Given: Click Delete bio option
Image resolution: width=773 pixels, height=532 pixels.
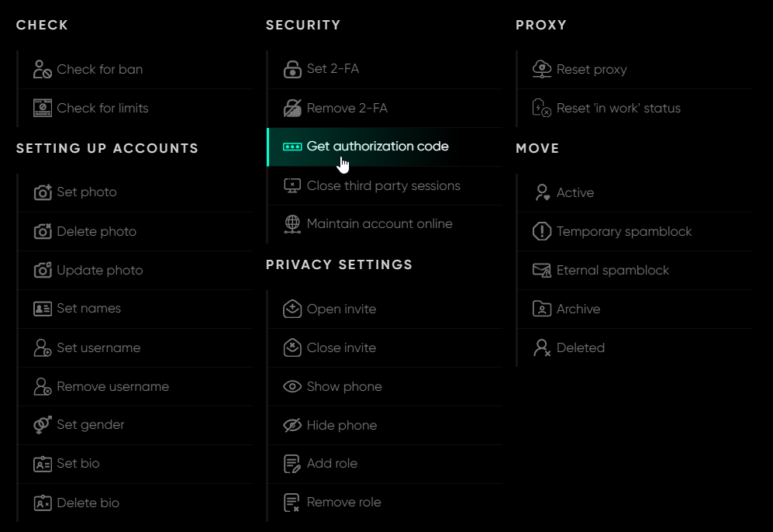Looking at the screenshot, I should 88,503.
